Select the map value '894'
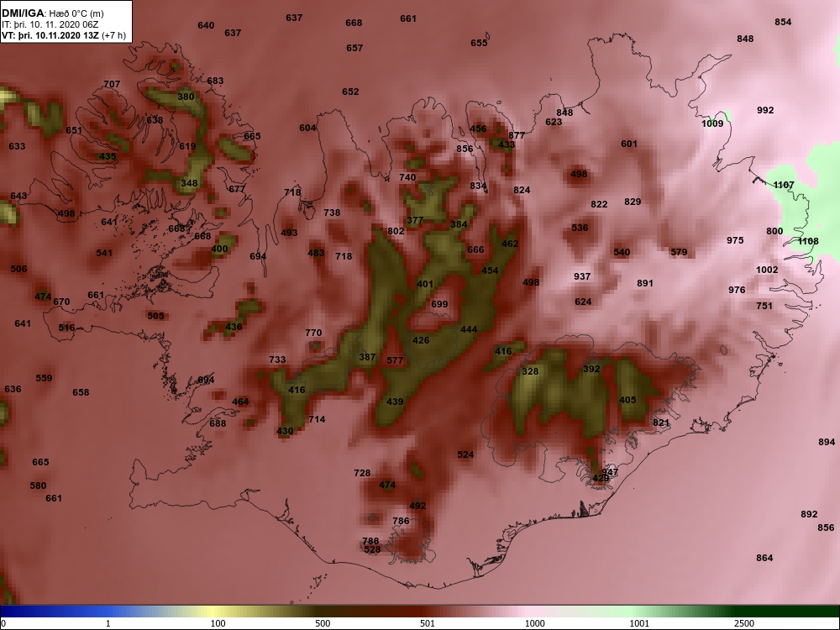The image size is (840, 630). (827, 442)
